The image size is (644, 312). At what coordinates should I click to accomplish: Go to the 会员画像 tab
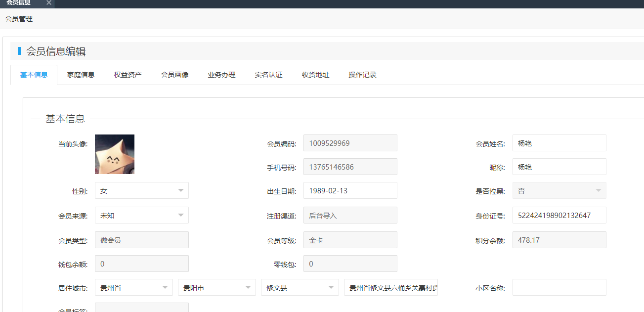(x=174, y=75)
